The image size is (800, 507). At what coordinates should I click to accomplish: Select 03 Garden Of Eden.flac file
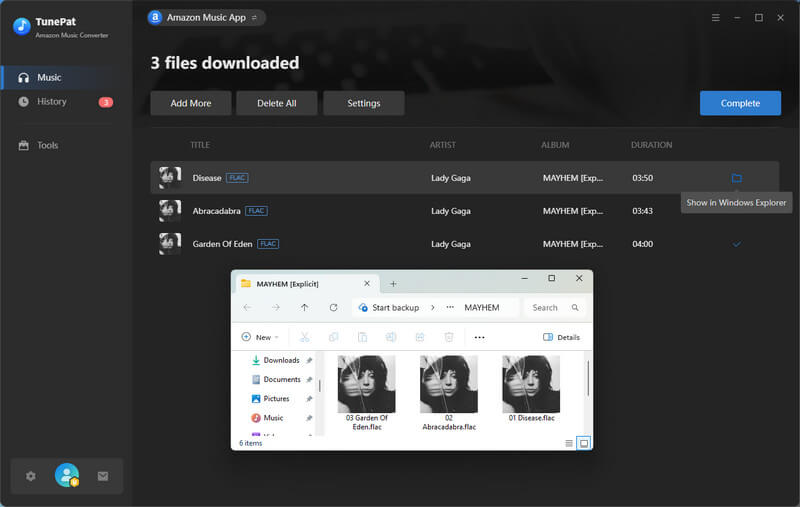coord(366,393)
